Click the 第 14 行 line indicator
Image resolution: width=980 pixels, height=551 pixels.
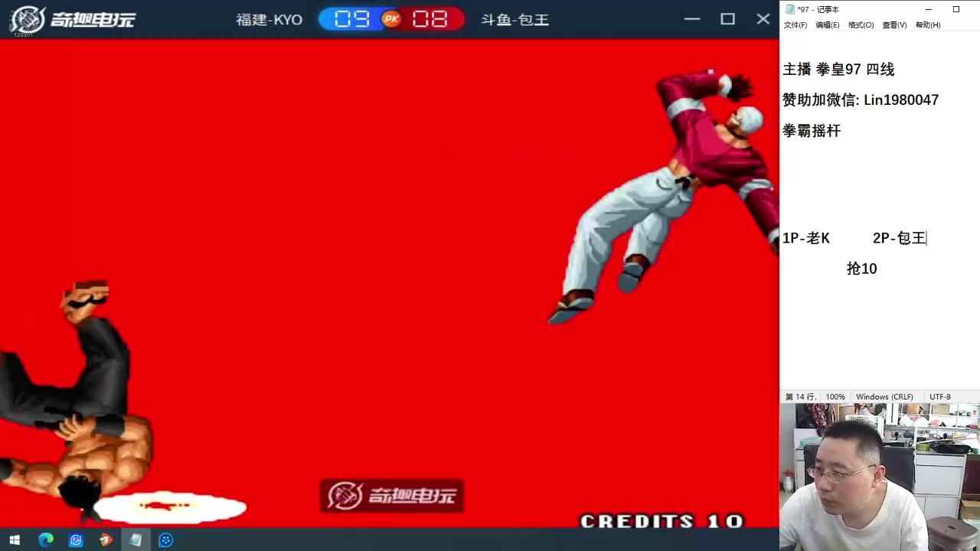801,397
